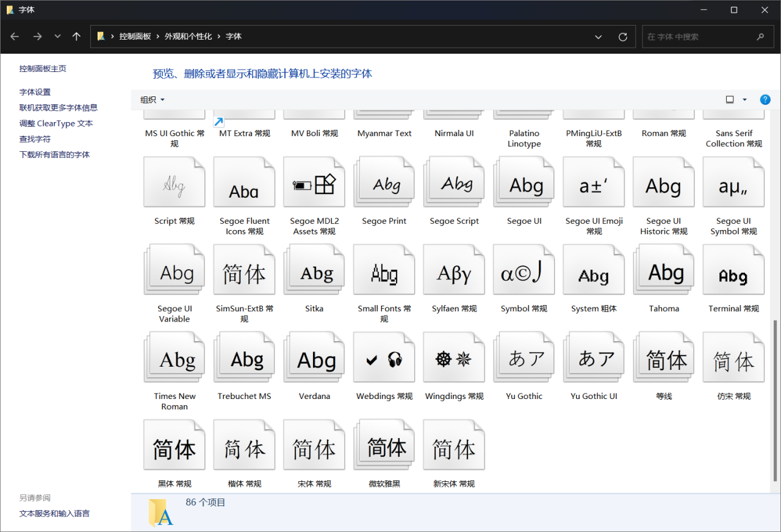Select the Sylfaen font icon
781x532 pixels.
[x=454, y=270]
